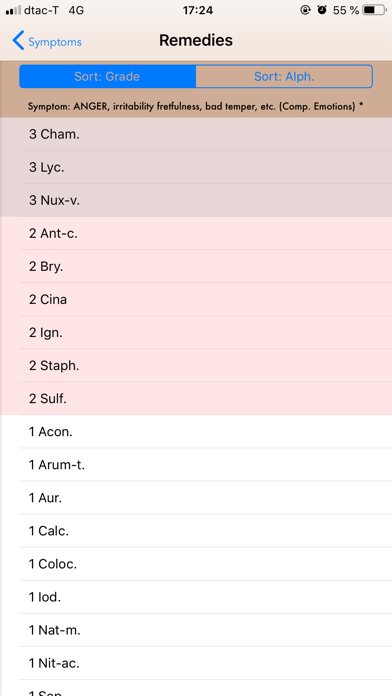Open the 3 Nux-v. remedy

coord(196,200)
